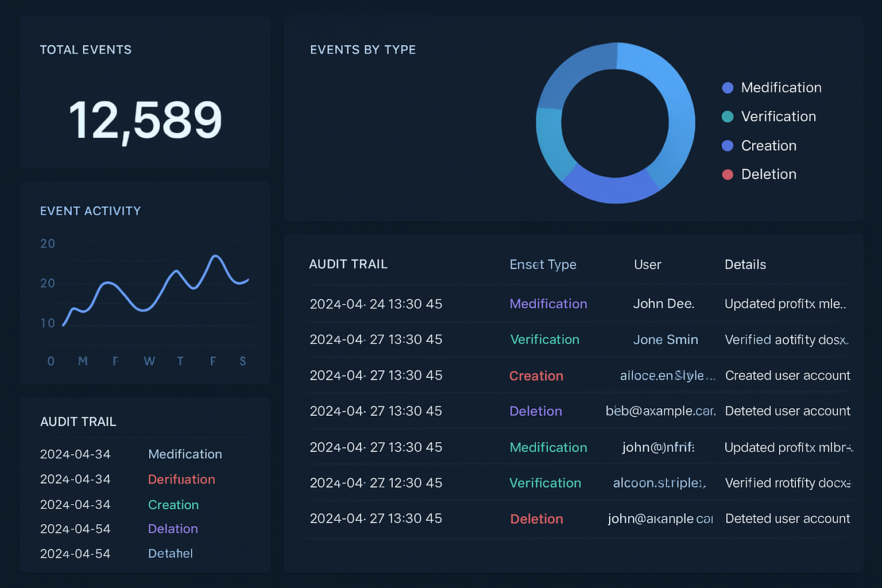The width and height of the screenshot is (882, 588).
Task: Open the Enset Type column filter
Action: point(543,264)
